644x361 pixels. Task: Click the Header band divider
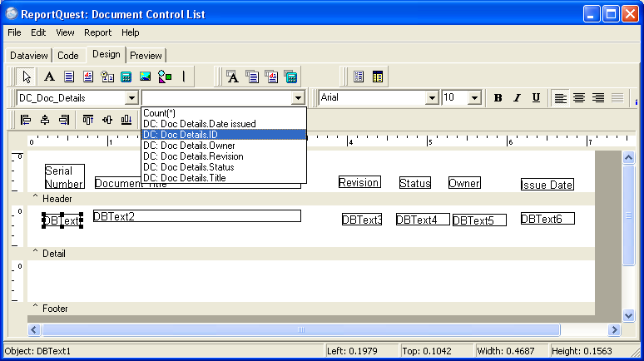[x=311, y=199]
